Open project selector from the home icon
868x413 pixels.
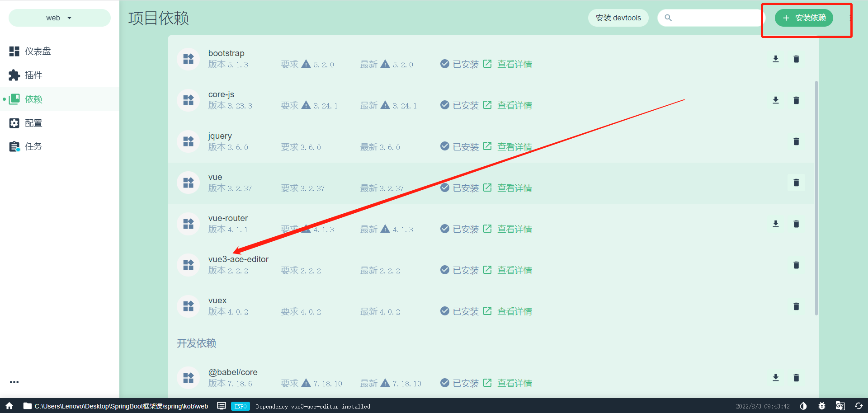8,406
